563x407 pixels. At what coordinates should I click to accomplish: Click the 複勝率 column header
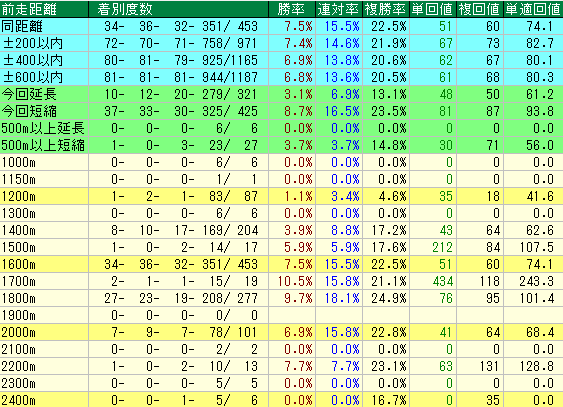(x=386, y=9)
